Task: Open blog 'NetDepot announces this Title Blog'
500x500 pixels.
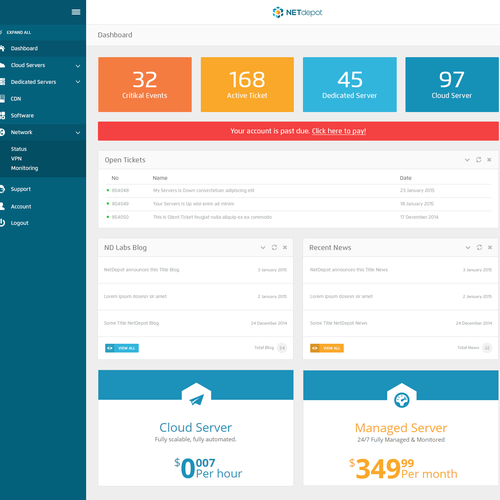Action: [x=141, y=270]
